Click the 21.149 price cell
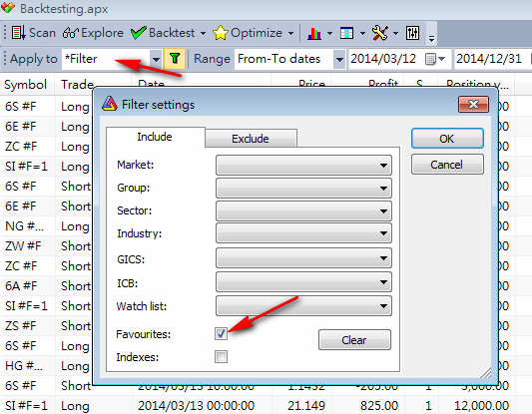This screenshot has width=532, height=414. point(306,406)
